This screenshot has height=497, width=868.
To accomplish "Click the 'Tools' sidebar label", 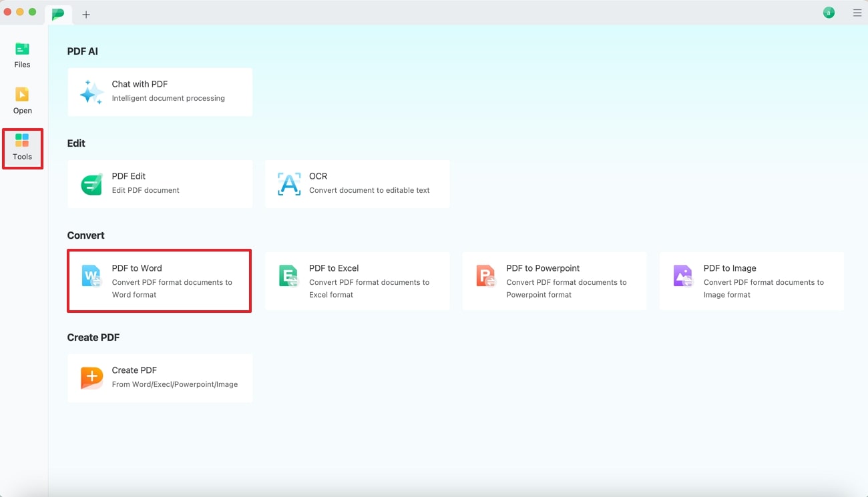I will [22, 157].
